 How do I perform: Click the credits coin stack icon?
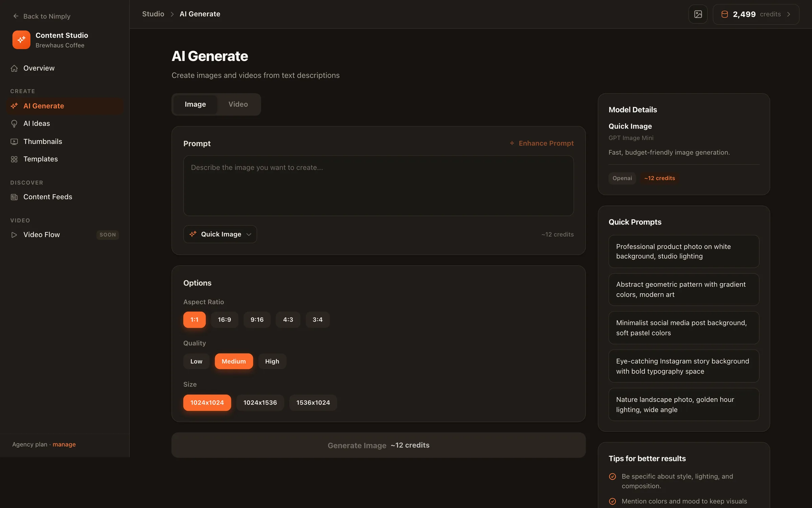pos(724,14)
